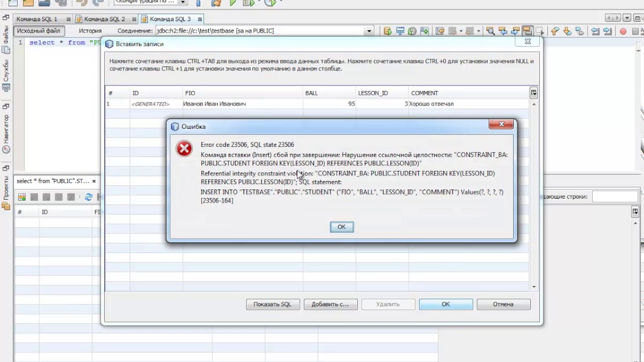Click Run SQL database icon in editor toolbar
The image size is (644, 362).
[x=387, y=31]
